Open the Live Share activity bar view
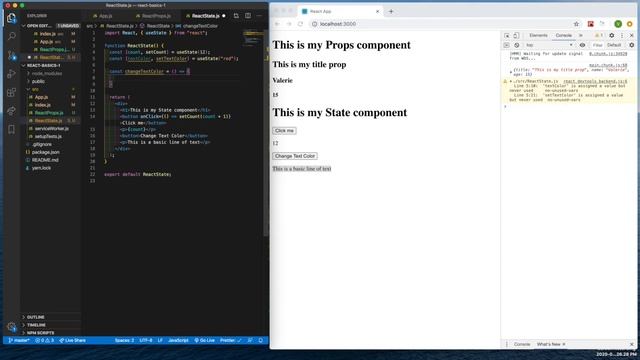Image resolution: width=640 pixels, height=360 pixels. [x=11, y=111]
